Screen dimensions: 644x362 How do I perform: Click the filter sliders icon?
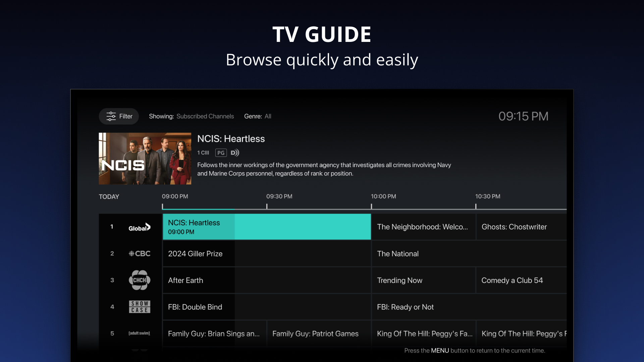point(111,116)
